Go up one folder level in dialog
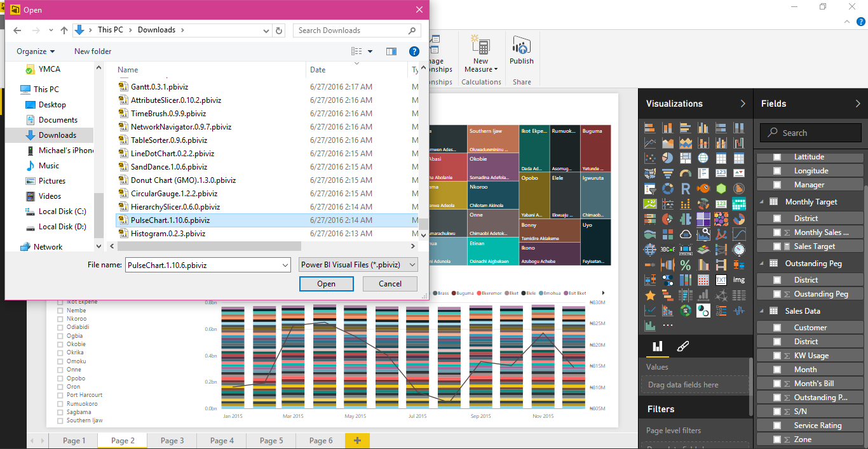Screen dimensions: 868x449 pyautogui.click(x=64, y=30)
